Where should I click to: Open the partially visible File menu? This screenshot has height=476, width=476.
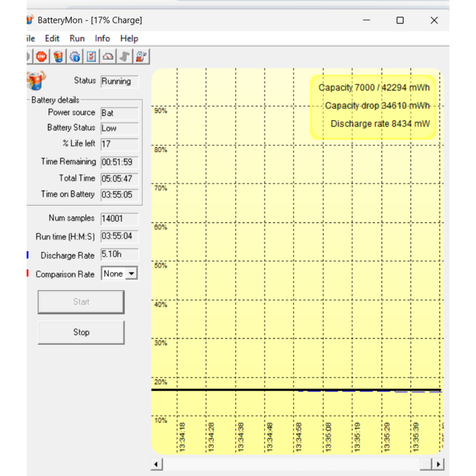click(x=30, y=39)
